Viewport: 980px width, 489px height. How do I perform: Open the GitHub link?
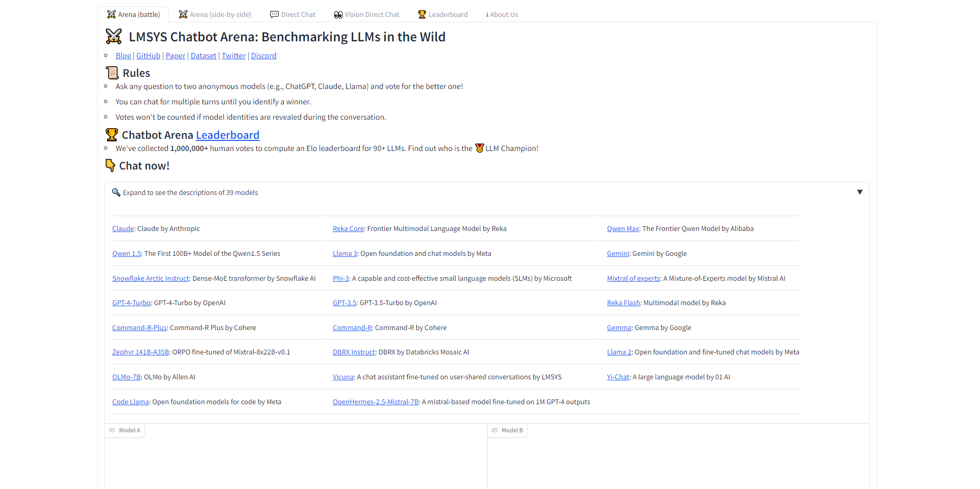[148, 56]
